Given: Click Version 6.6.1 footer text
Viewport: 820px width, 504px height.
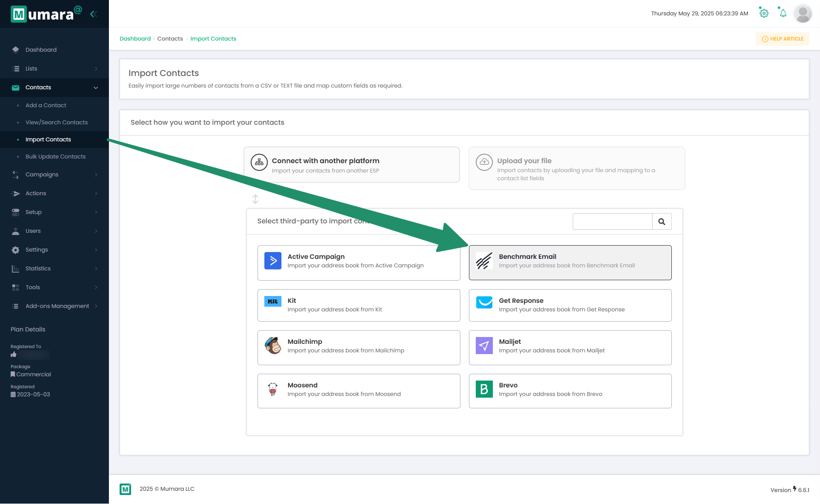Looking at the screenshot, I should 790,490.
